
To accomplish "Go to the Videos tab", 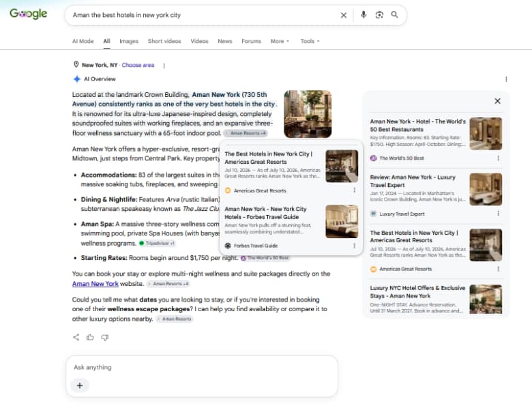I will [x=199, y=41].
